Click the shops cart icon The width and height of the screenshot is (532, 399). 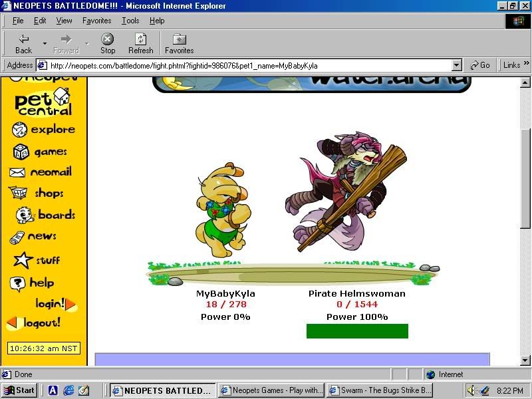18,193
